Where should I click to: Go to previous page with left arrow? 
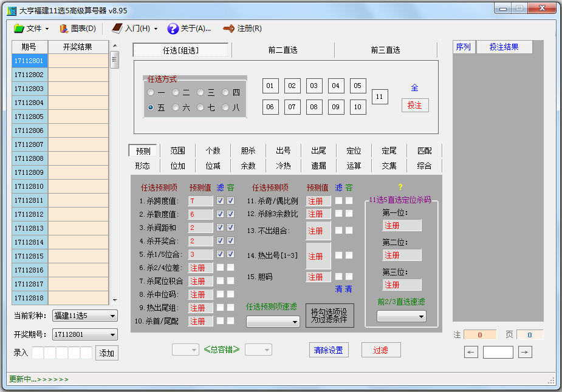click(x=471, y=353)
